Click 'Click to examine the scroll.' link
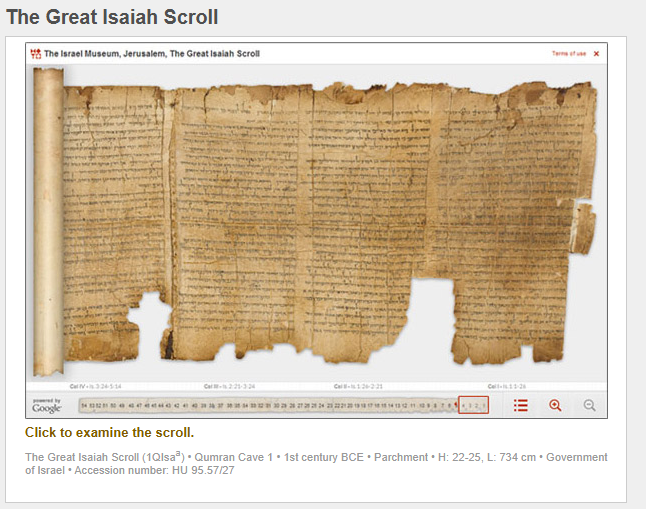The width and height of the screenshot is (646, 509). tap(109, 432)
